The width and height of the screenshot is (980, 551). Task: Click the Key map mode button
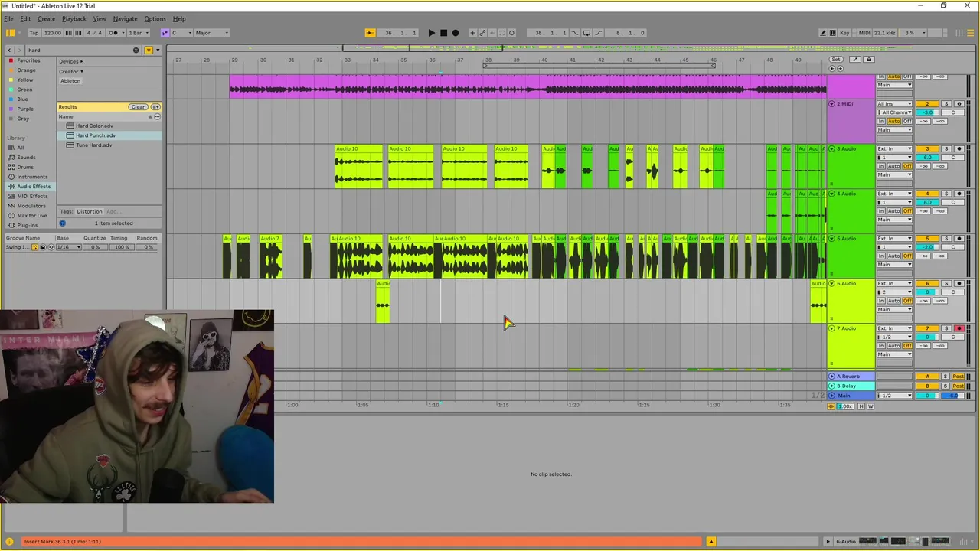click(x=844, y=33)
